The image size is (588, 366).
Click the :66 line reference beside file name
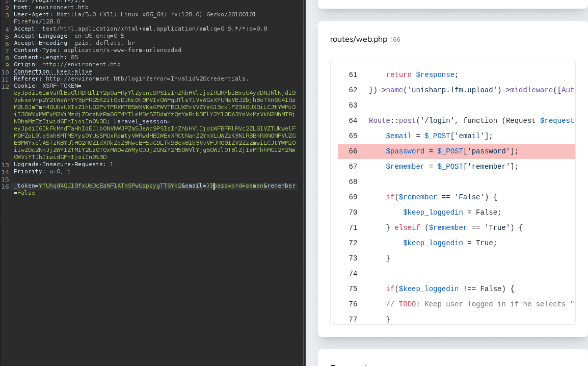(x=395, y=40)
